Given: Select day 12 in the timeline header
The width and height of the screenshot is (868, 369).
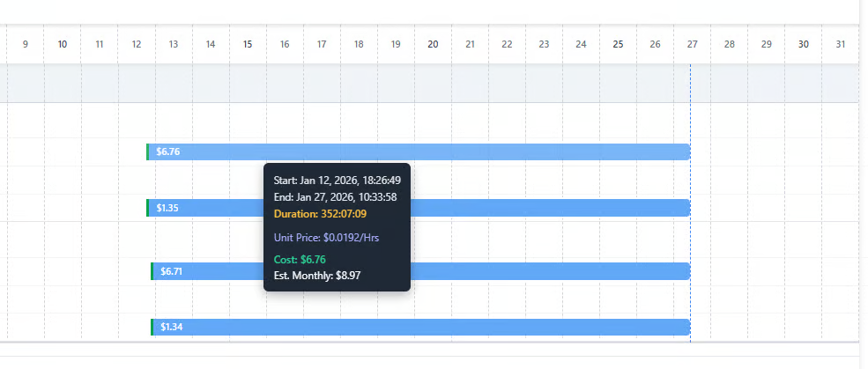Looking at the screenshot, I should coord(136,44).
